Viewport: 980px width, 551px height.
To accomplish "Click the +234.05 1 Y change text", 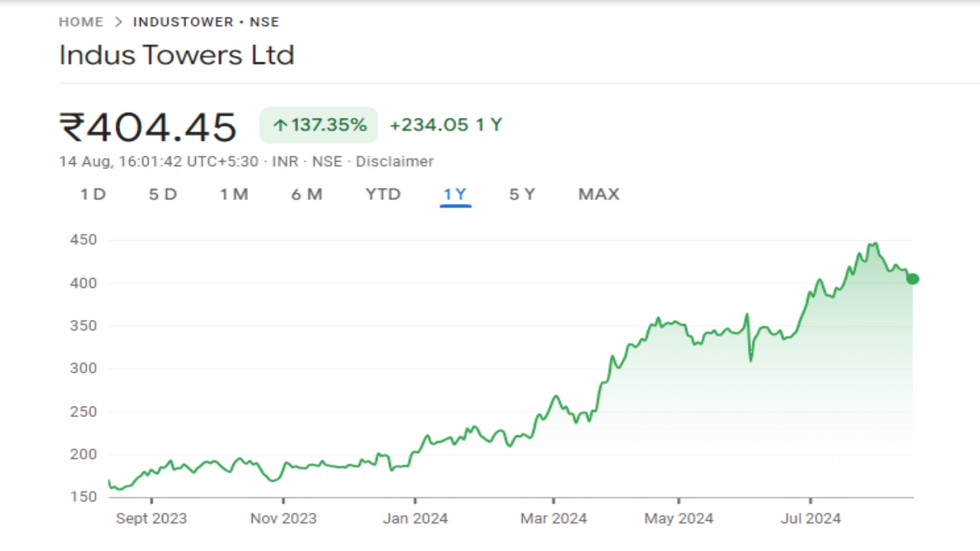I will [x=446, y=125].
